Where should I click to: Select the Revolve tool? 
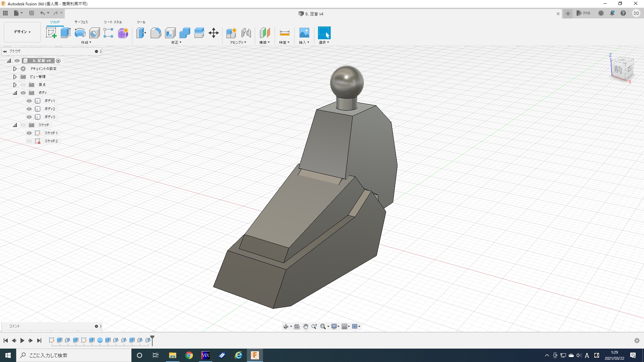(x=80, y=33)
